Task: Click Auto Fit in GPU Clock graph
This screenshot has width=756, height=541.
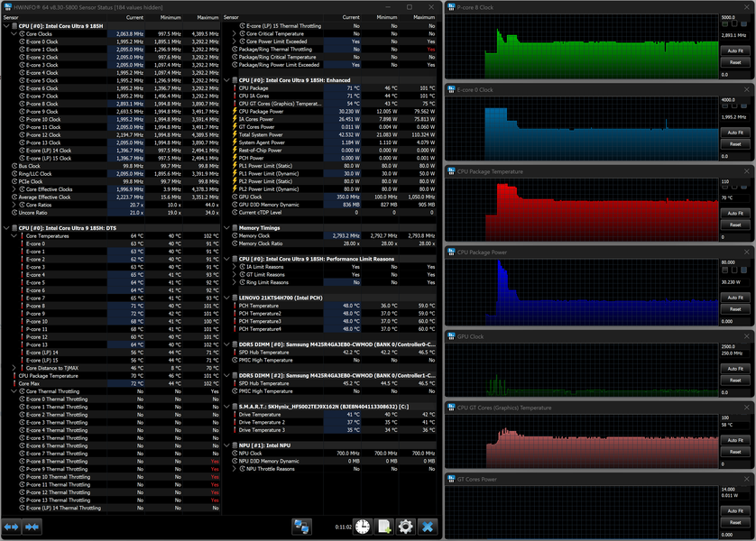Action: [x=735, y=369]
